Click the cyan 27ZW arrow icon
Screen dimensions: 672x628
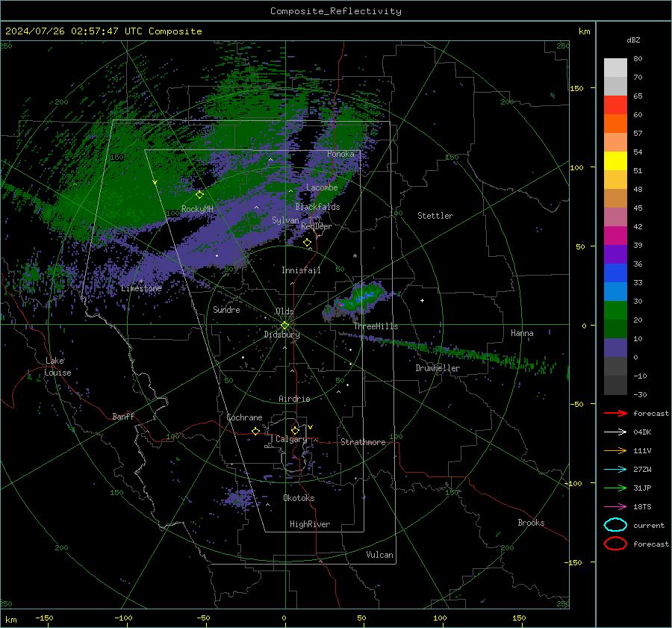click(615, 470)
